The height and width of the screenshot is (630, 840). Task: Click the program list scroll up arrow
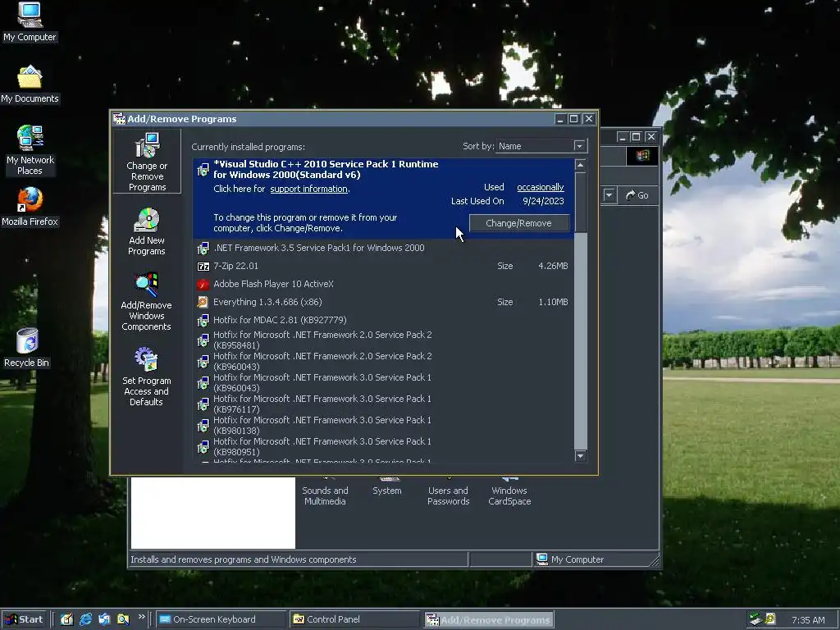pyautogui.click(x=580, y=165)
